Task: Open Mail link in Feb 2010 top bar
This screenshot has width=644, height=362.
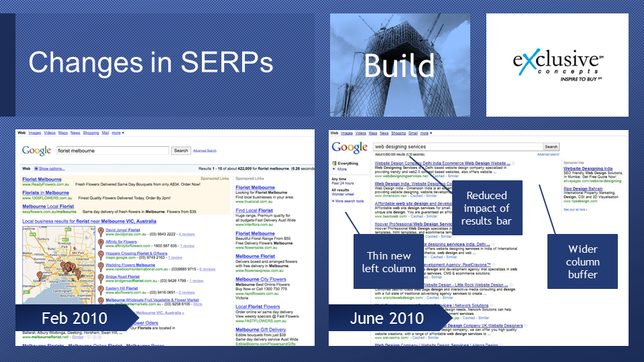Action: (105, 133)
